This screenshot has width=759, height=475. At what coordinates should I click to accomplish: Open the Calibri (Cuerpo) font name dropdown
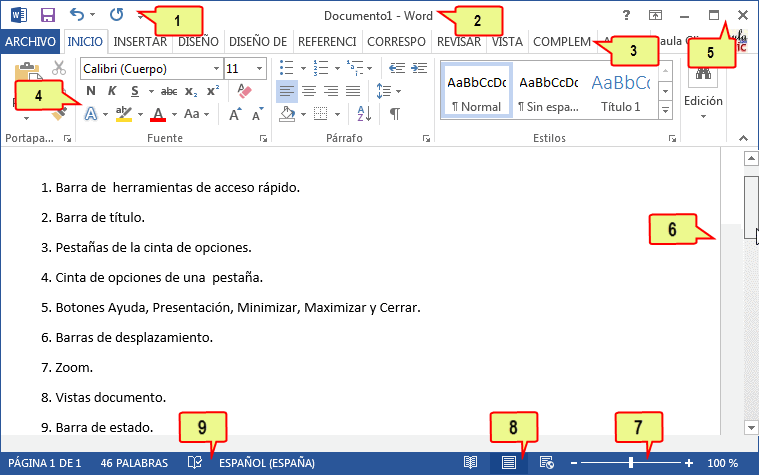[216, 69]
